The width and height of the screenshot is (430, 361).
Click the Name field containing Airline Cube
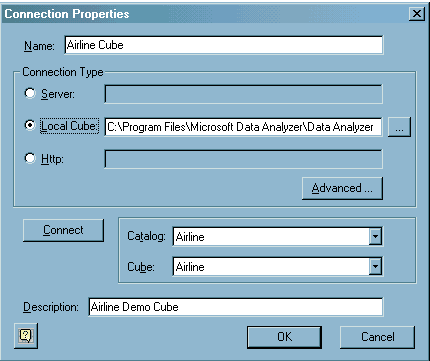point(224,45)
